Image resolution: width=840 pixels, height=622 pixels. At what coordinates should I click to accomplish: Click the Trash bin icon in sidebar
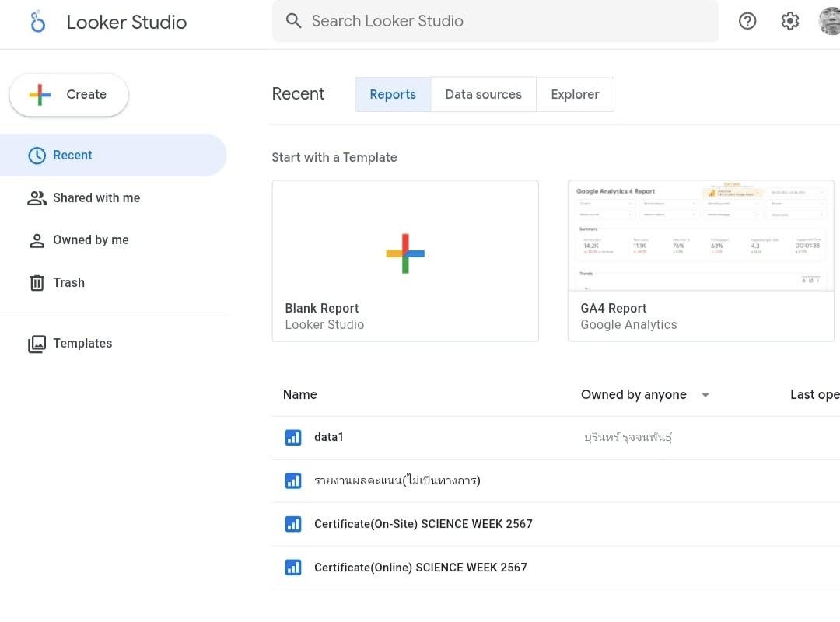[x=37, y=283]
